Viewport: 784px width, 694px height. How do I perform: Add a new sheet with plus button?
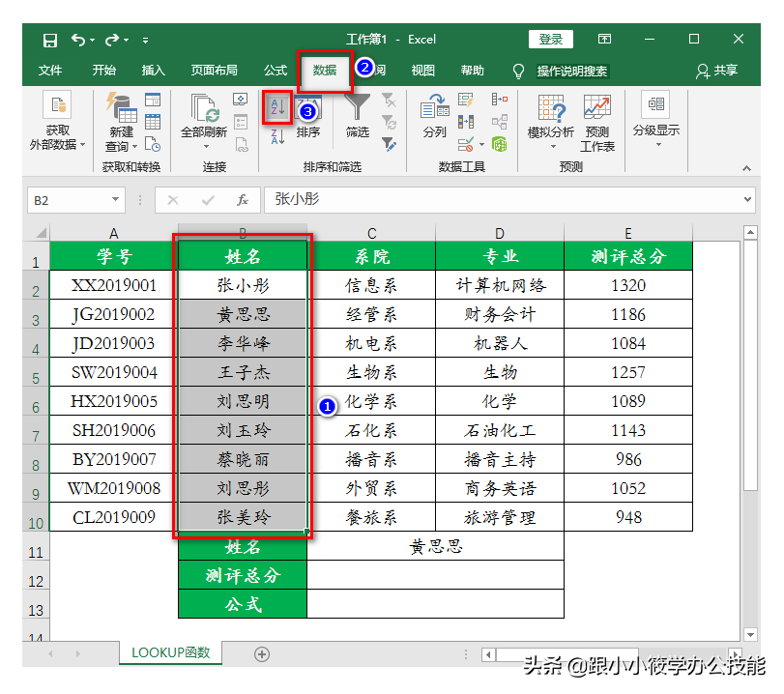point(262,654)
